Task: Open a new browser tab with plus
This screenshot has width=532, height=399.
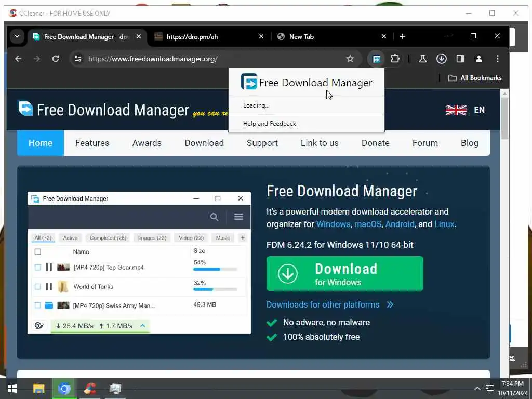Action: coord(403,36)
